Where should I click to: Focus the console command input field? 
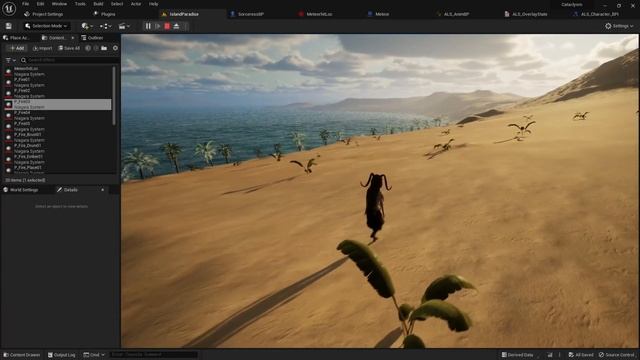(x=153, y=355)
